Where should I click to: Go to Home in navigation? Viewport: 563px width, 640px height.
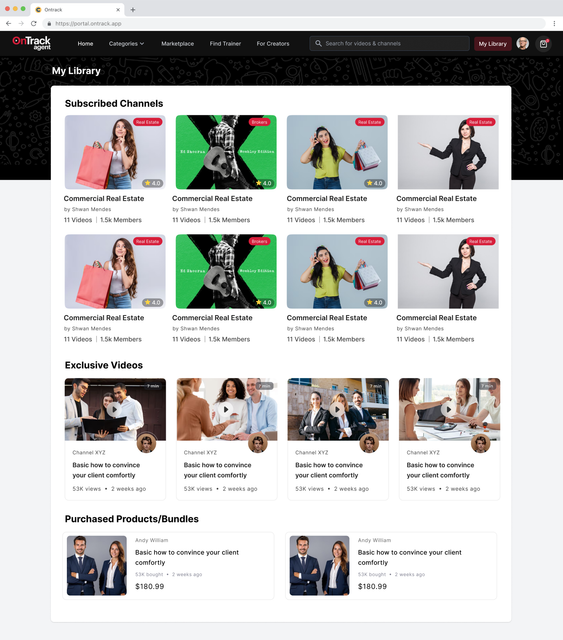[x=85, y=44]
